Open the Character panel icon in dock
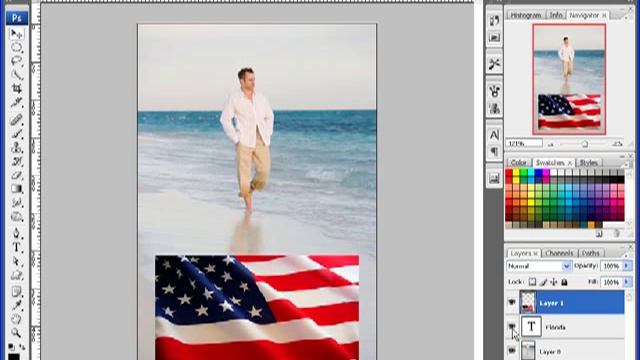 [x=494, y=135]
